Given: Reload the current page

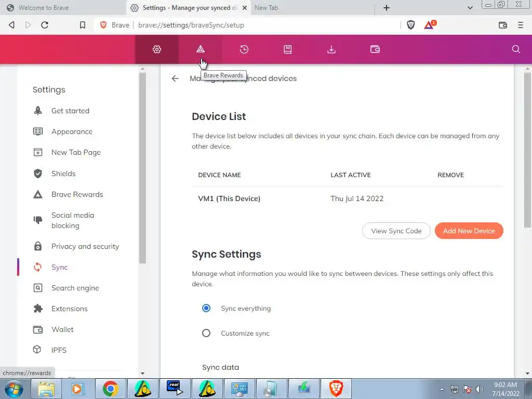Looking at the screenshot, I should tap(45, 25).
